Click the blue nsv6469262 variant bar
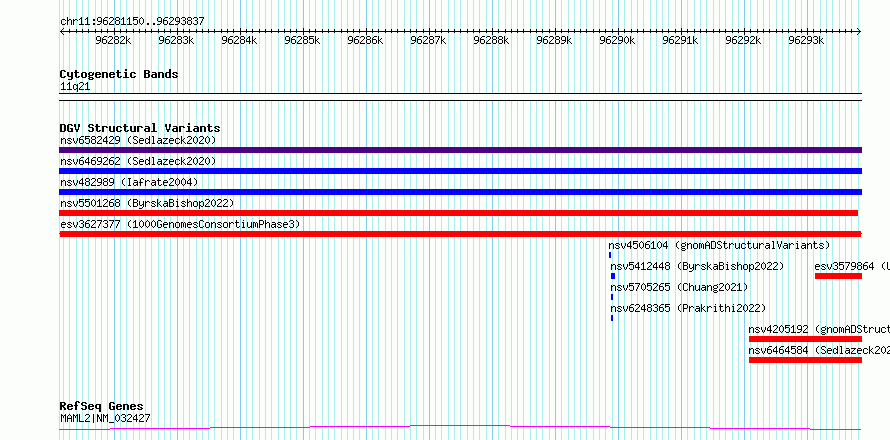 460,171
